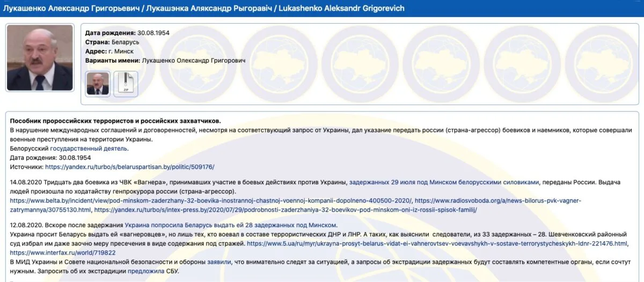Image resolution: width=644 pixels, height=282 pixels.
Task: Click the 'Дата рождения' value 30.08.1954
Action: click(153, 33)
